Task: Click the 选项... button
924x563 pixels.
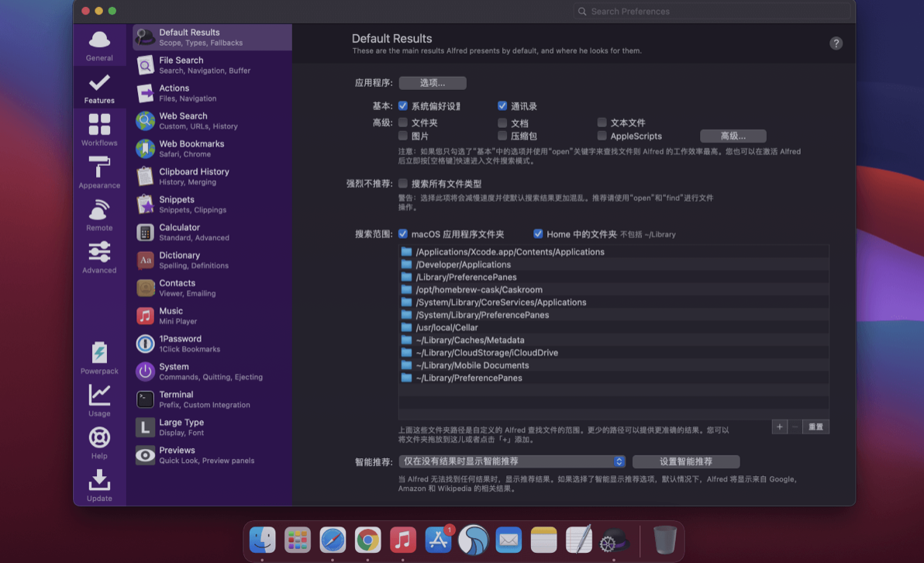Action: click(433, 83)
